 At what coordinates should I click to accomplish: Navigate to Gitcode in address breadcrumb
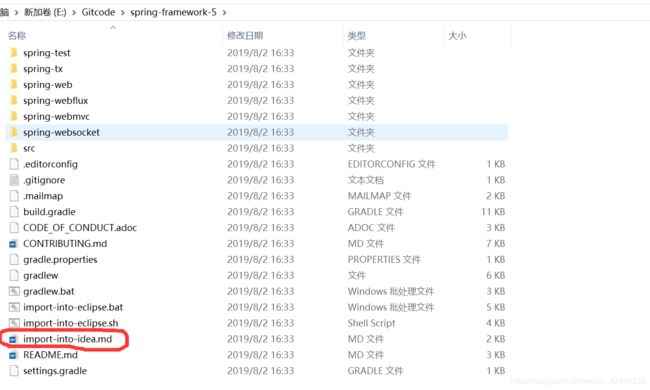98,12
